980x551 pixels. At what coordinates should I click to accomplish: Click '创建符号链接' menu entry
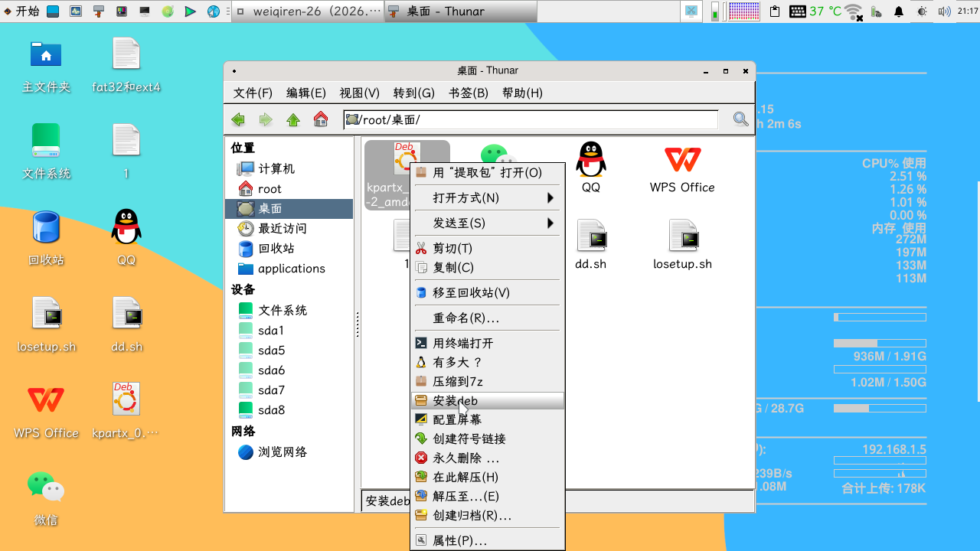coord(488,439)
